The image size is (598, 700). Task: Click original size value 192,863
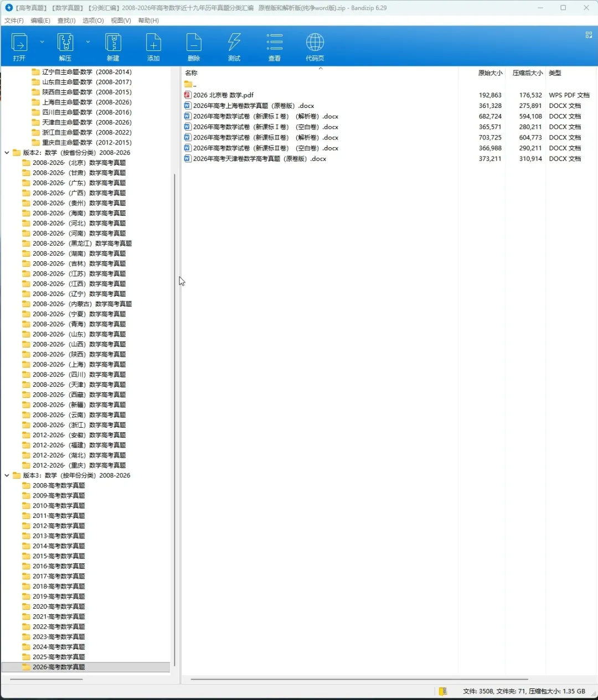(x=490, y=95)
